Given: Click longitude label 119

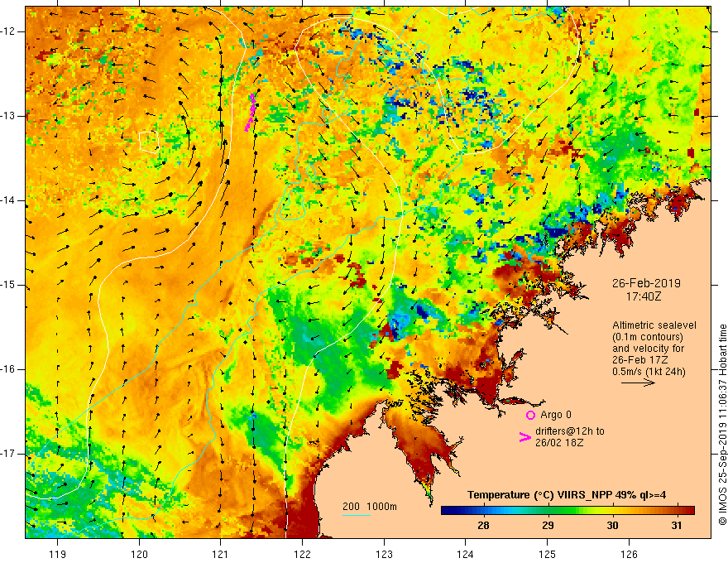Looking at the screenshot, I should [58, 554].
